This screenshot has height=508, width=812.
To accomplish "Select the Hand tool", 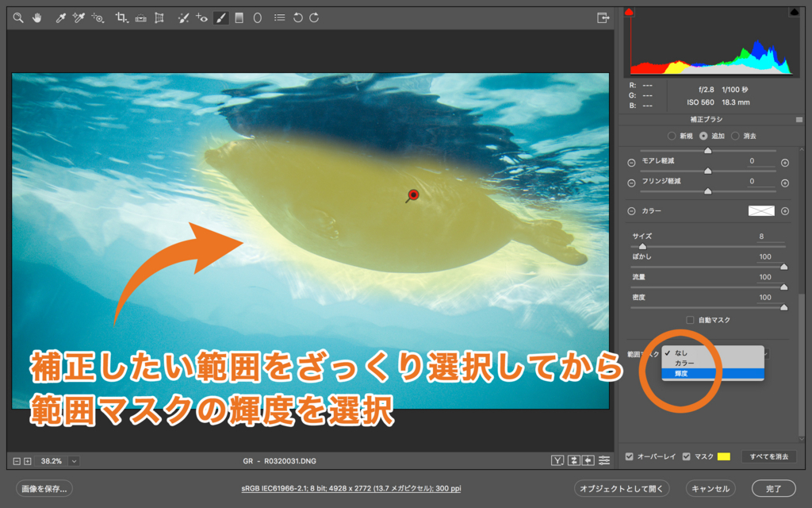I will [x=36, y=17].
